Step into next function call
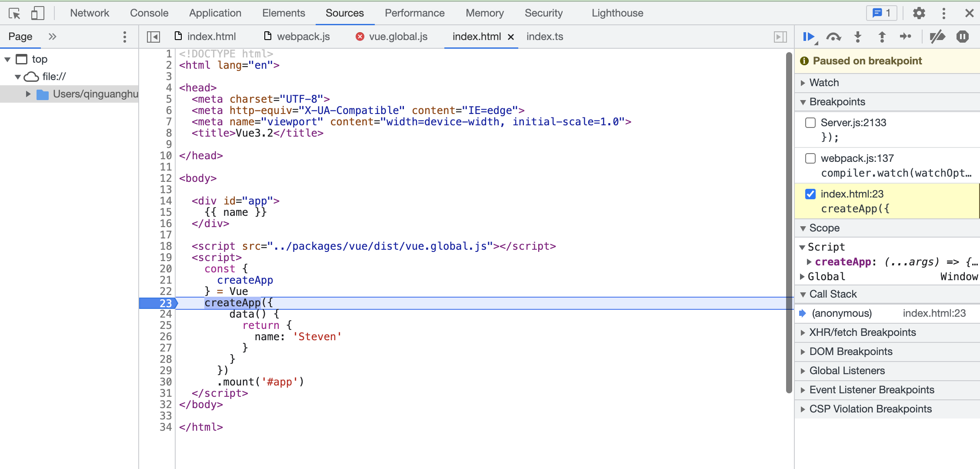The image size is (980, 469). tap(858, 37)
